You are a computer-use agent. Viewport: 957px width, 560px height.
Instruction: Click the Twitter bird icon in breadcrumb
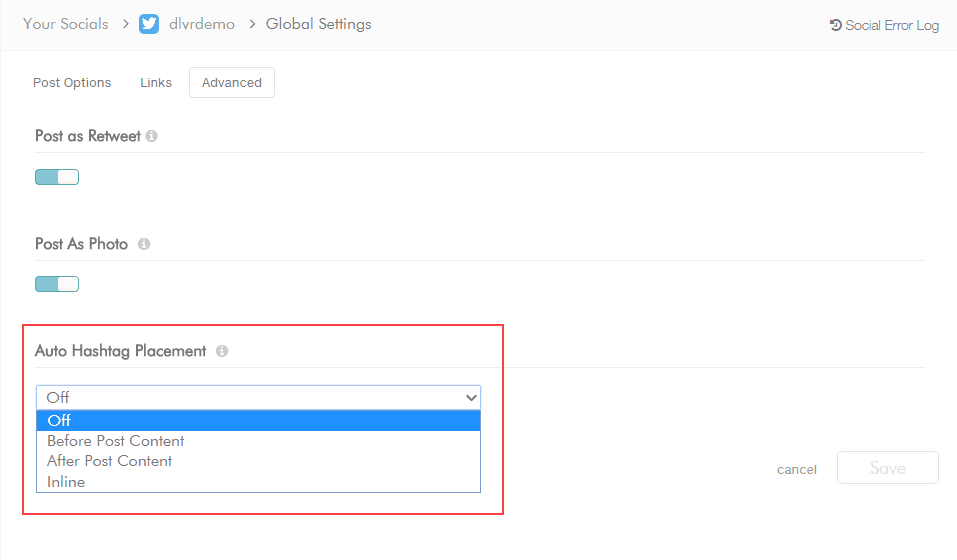(149, 24)
